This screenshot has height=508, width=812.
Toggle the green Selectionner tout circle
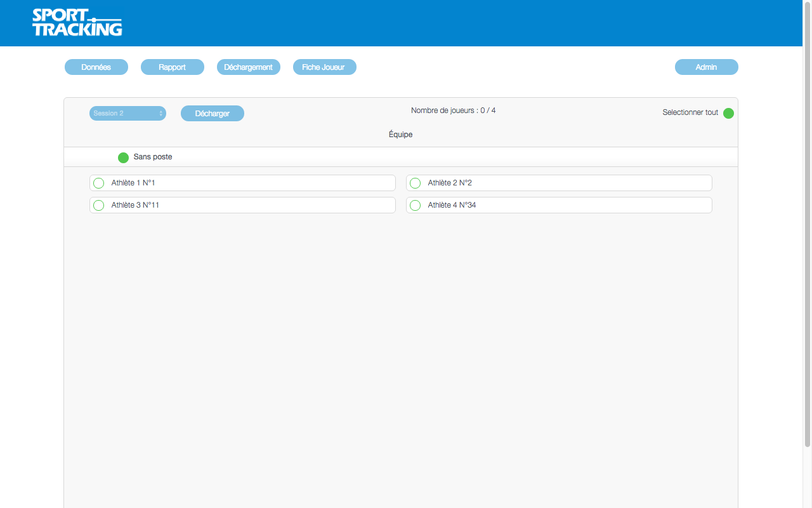pyautogui.click(x=728, y=114)
